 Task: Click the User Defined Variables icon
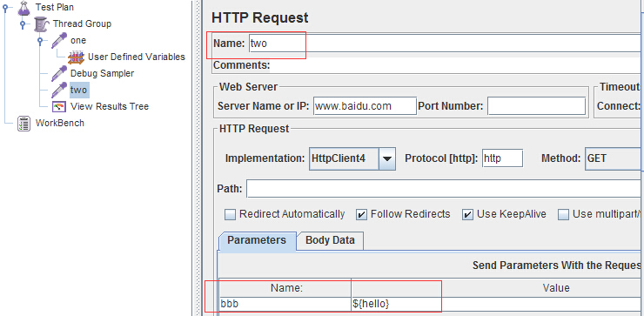pyautogui.click(x=76, y=57)
